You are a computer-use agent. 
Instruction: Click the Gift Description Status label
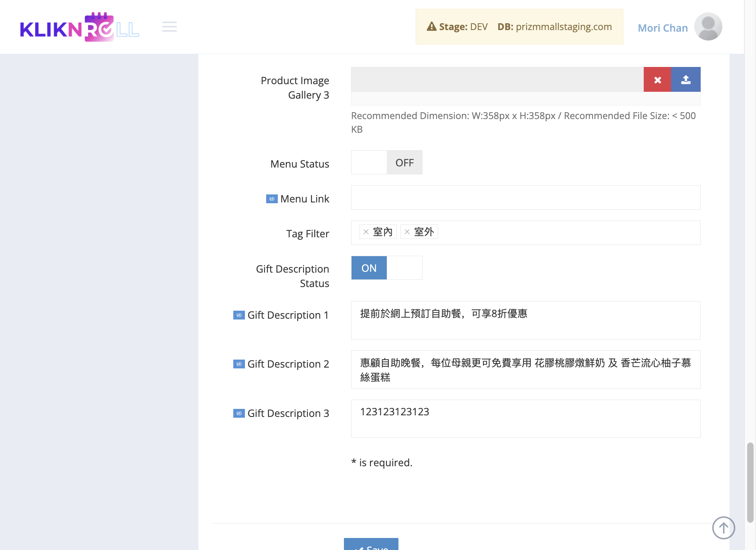(292, 276)
